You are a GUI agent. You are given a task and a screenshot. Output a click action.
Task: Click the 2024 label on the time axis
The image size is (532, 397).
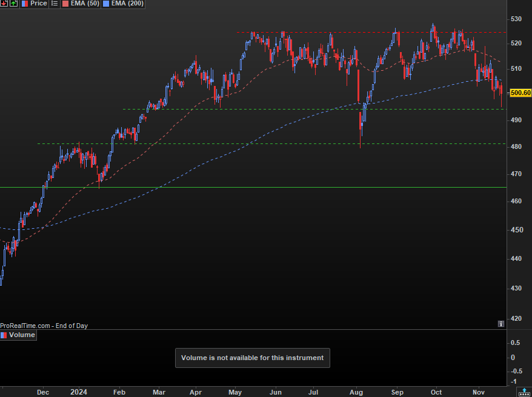pos(79,392)
